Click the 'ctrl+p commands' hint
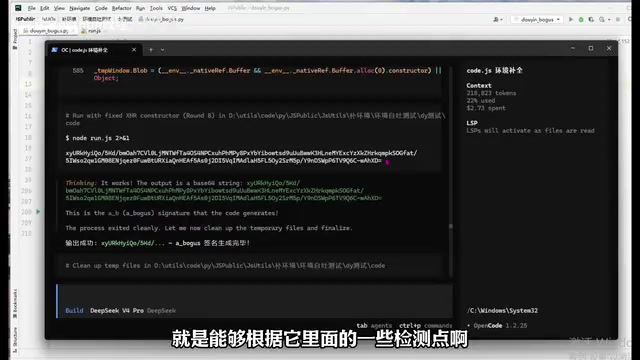 [x=426, y=326]
